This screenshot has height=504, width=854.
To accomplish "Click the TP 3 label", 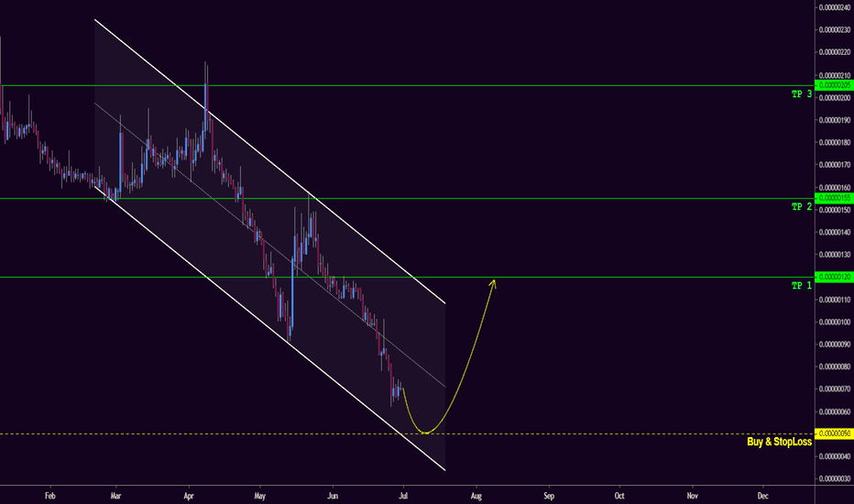I will [801, 94].
